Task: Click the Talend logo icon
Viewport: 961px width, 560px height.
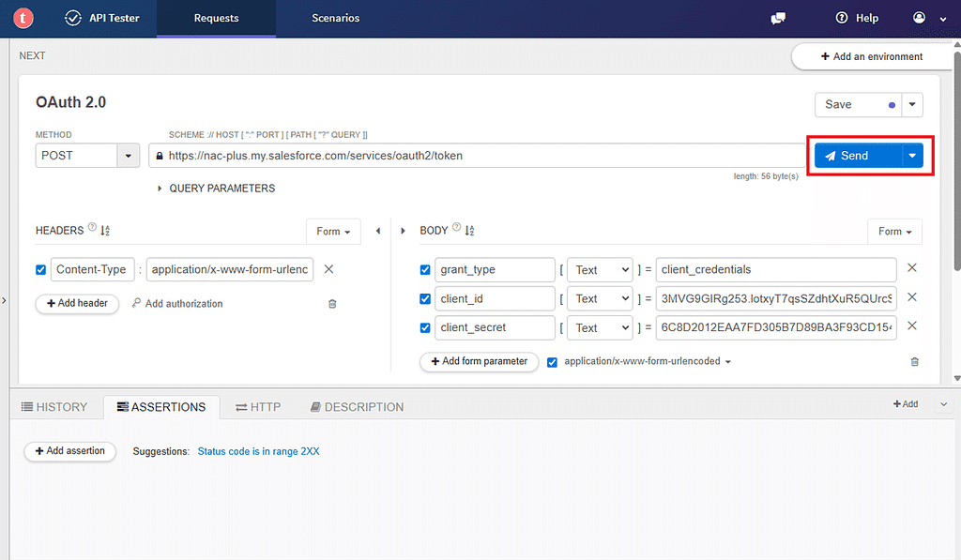Action: [23, 18]
